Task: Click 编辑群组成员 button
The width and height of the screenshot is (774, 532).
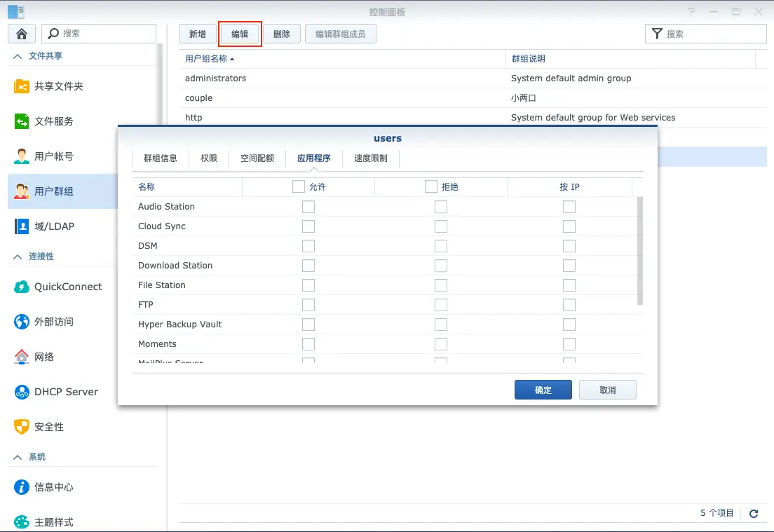Action: pos(341,34)
